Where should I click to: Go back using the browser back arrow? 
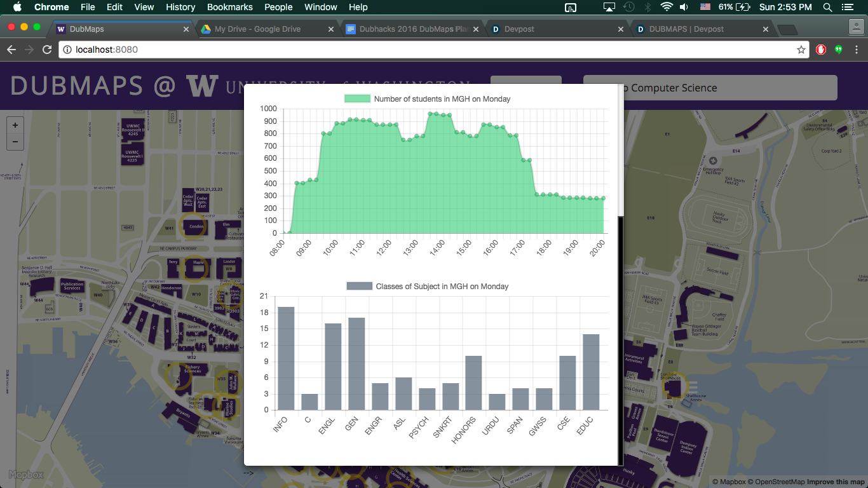11,50
